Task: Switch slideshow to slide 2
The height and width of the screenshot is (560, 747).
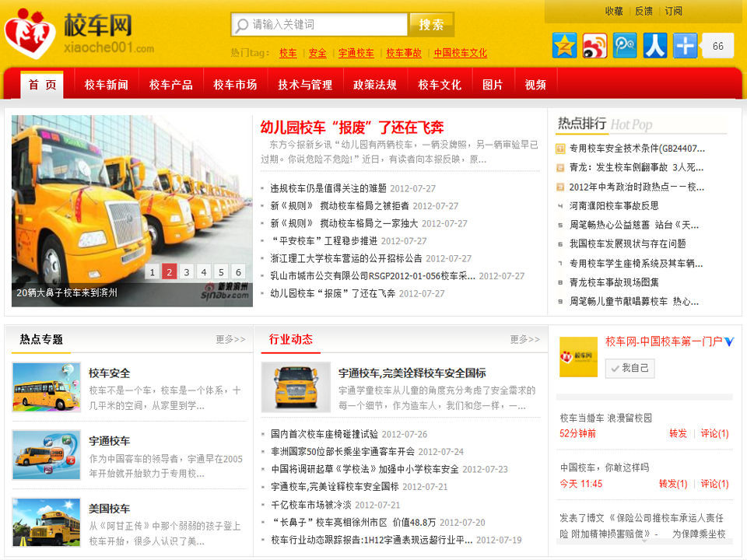Action: click(169, 272)
